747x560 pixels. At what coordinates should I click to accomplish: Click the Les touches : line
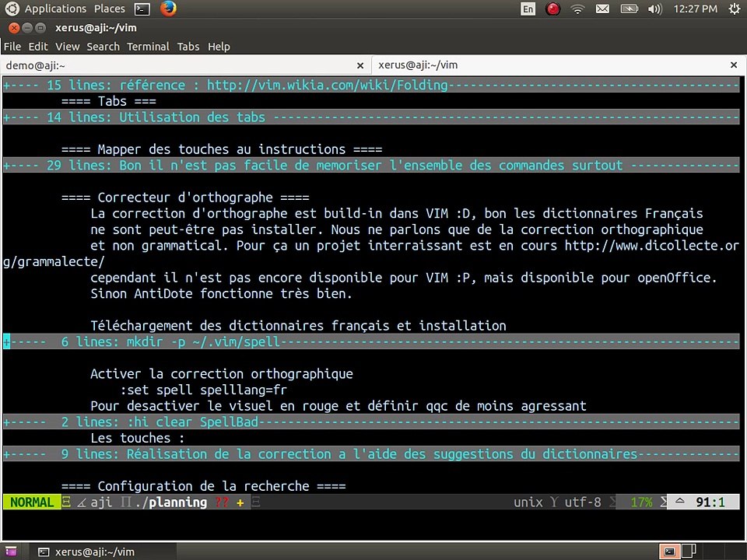coord(137,438)
